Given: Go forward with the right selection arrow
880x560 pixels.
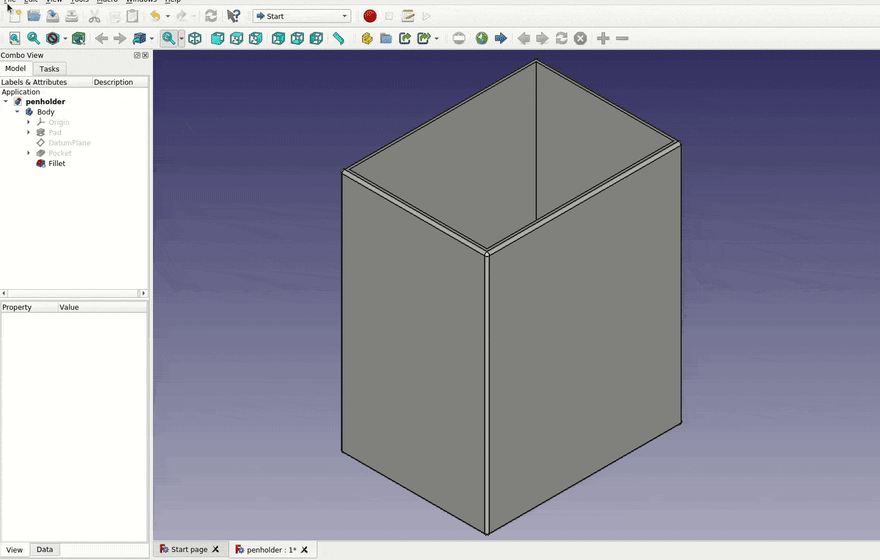Looking at the screenshot, I should click(x=120, y=38).
